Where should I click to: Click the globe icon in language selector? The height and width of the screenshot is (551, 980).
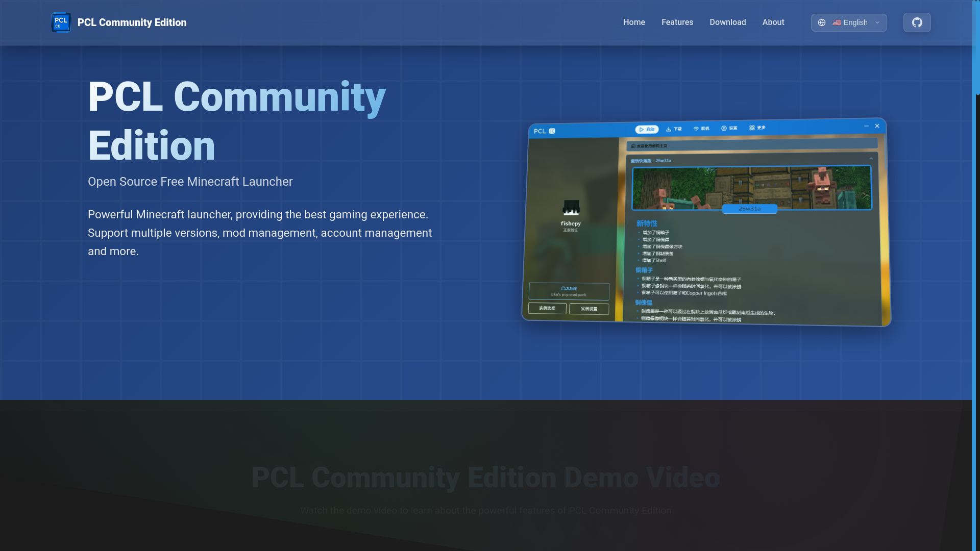(822, 22)
